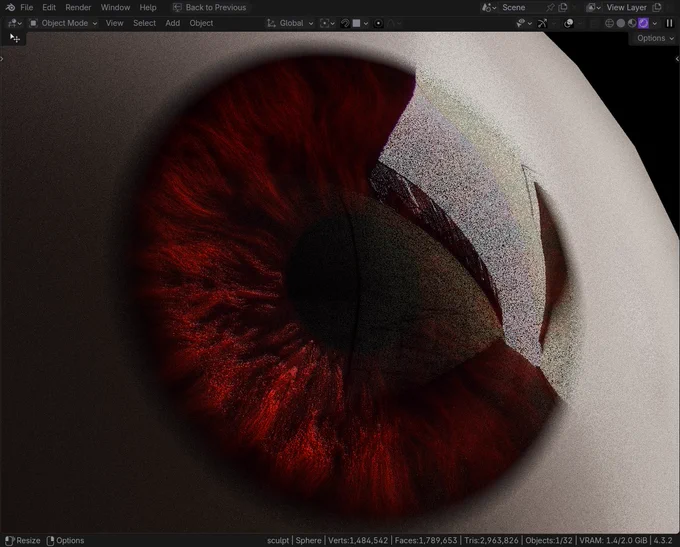
Task: Pin the Scene to workspace
Action: (x=550, y=7)
